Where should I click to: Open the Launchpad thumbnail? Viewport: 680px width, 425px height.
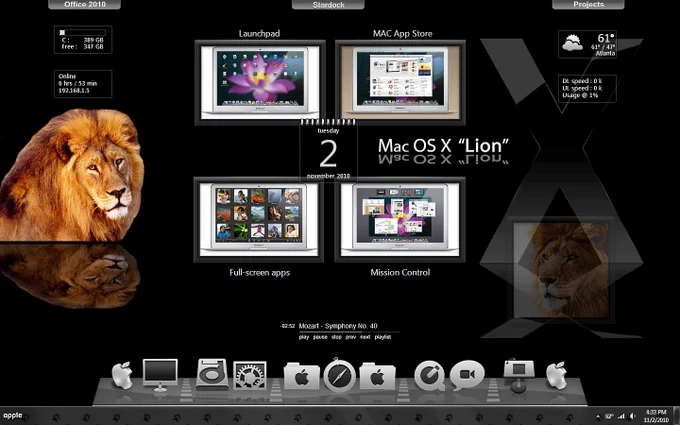click(x=260, y=82)
